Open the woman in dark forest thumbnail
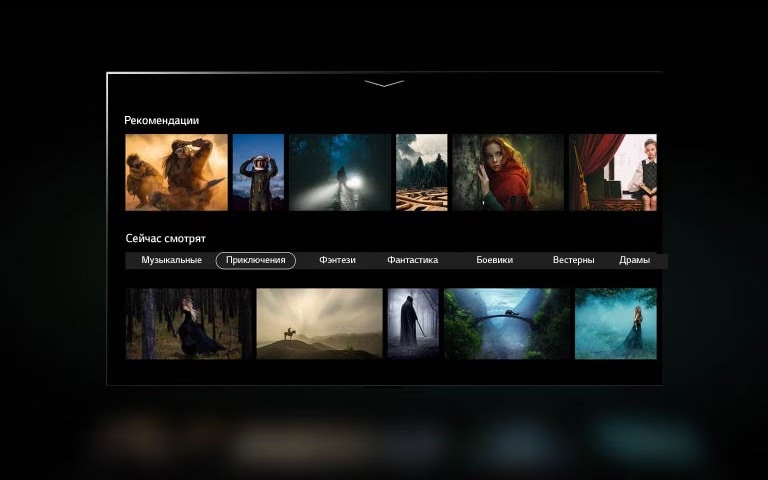Viewport: 768px width, 480px height. (x=189, y=323)
